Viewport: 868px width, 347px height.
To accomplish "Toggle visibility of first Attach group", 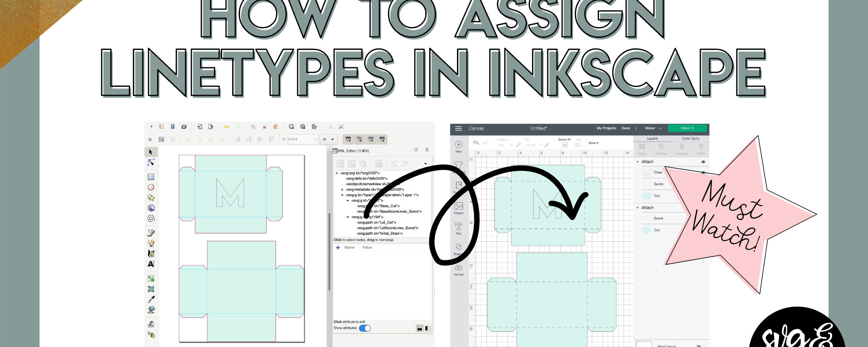I will click(703, 162).
